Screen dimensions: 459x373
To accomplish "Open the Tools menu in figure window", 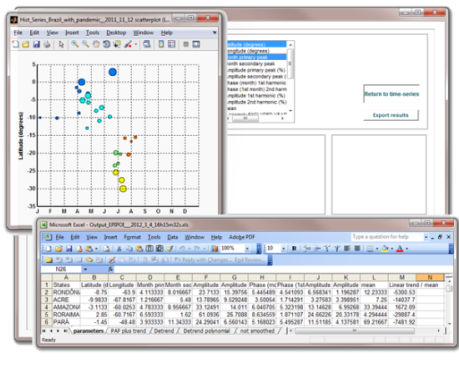I will pos(92,33).
